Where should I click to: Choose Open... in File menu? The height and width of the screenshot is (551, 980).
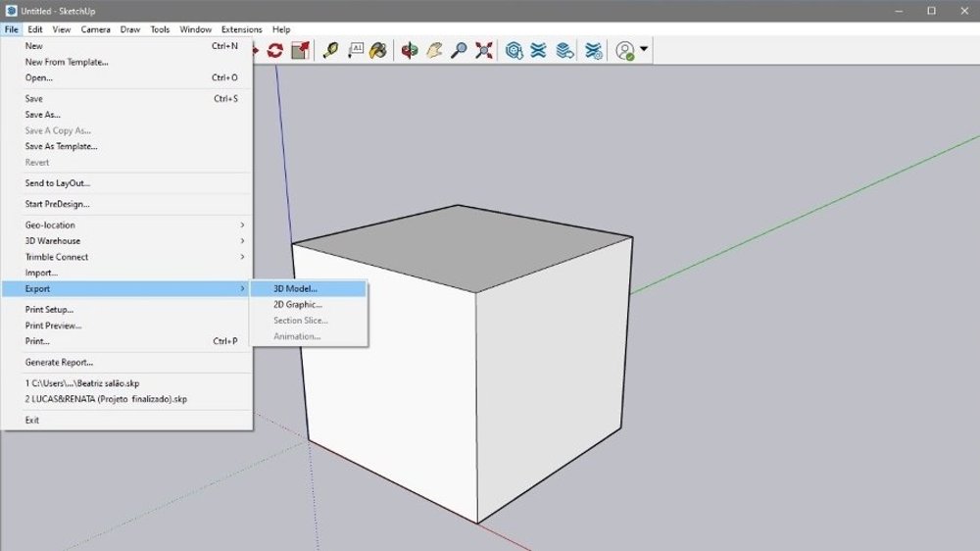[x=126, y=77]
